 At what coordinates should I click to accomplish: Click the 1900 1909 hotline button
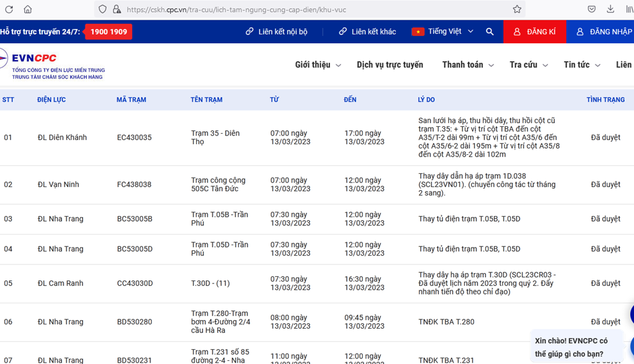pyautogui.click(x=108, y=32)
